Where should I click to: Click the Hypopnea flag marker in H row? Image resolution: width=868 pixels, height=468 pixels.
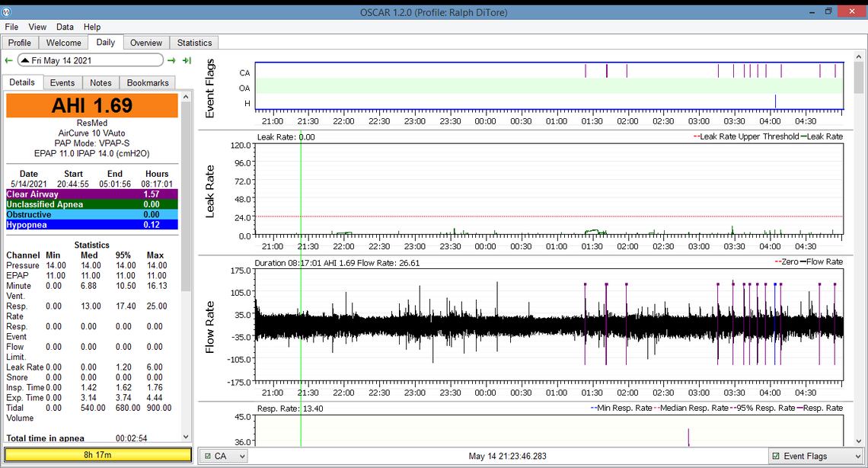pyautogui.click(x=775, y=101)
